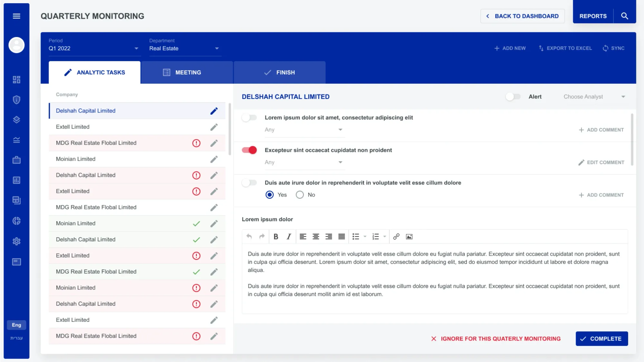Click into the rich text editor body
Image resolution: width=644 pixels, height=362 pixels.
point(435,279)
